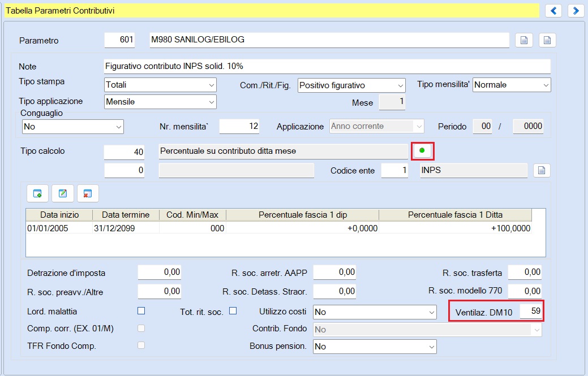Click the Codice ente field showing 1
588x376 pixels.
coord(394,170)
